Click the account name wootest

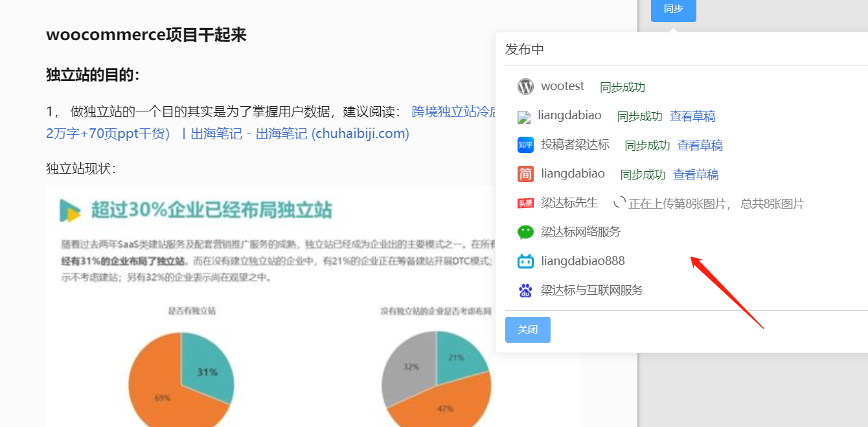(x=563, y=86)
